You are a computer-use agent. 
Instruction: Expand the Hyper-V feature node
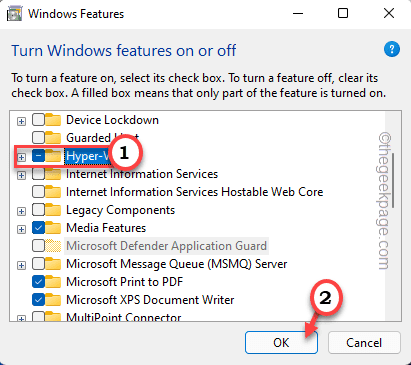tap(21, 157)
